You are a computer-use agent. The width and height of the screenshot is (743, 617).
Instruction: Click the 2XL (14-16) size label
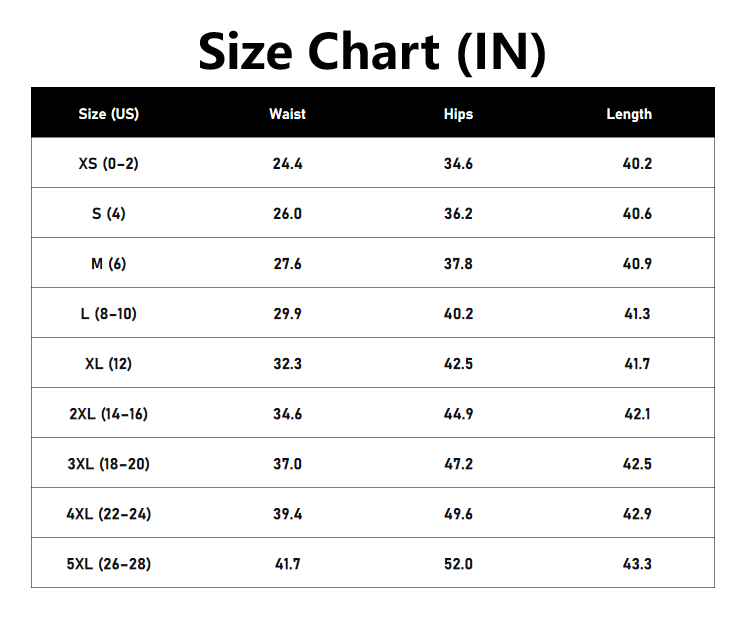(x=109, y=414)
